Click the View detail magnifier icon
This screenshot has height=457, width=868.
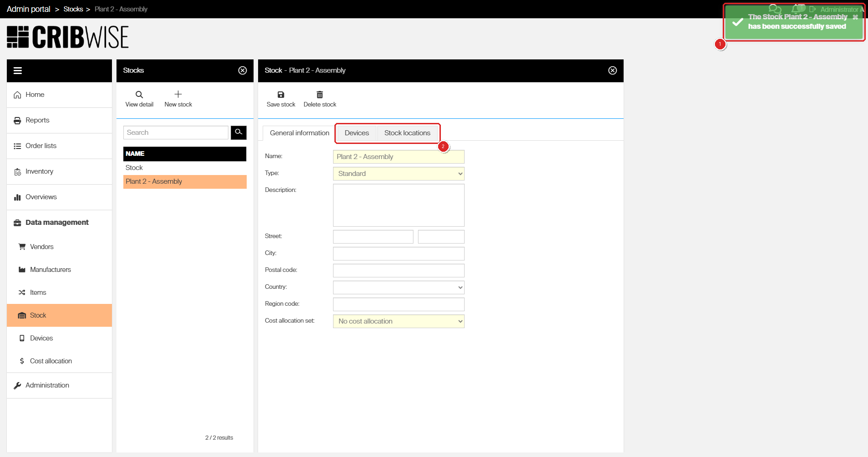pyautogui.click(x=139, y=95)
